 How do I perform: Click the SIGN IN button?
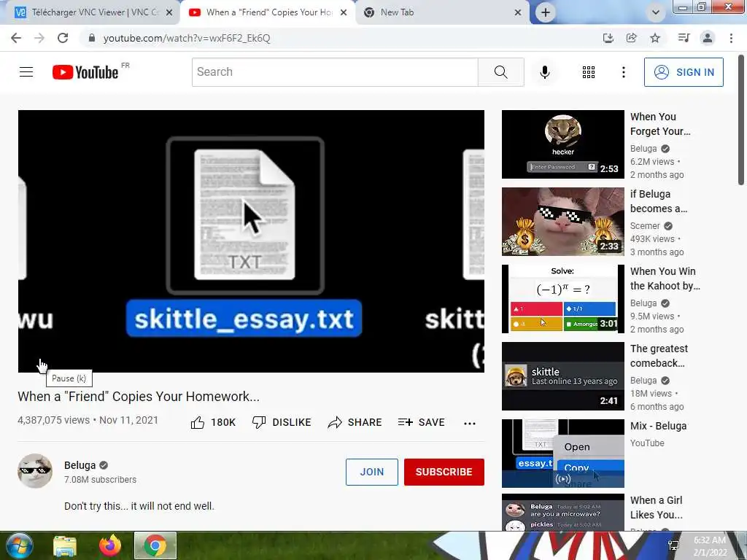point(684,72)
